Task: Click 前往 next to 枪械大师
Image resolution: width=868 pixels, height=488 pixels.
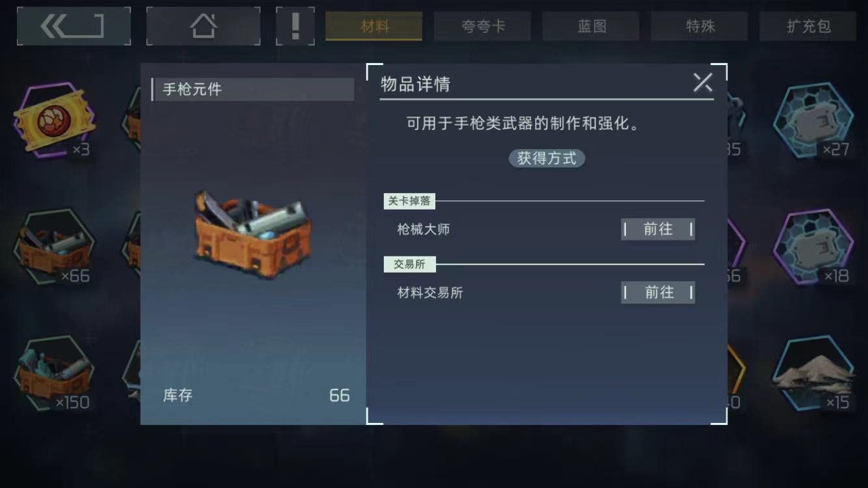Action: click(658, 229)
